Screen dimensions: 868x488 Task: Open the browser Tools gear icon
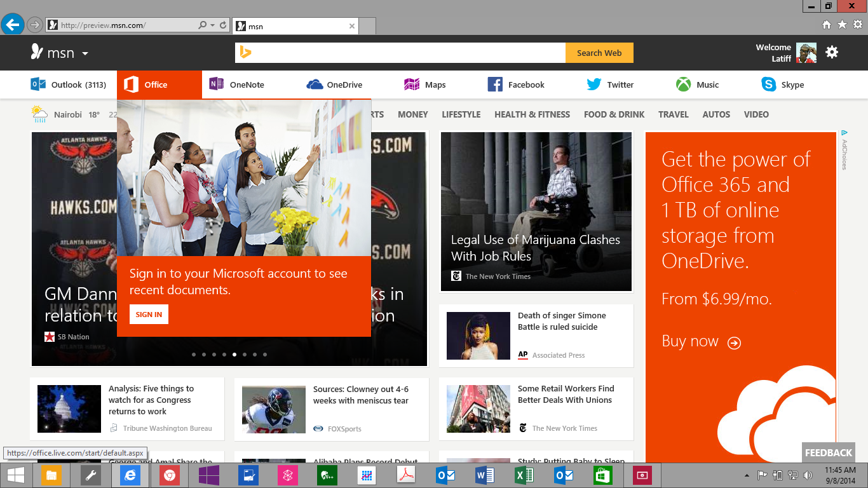click(x=858, y=25)
